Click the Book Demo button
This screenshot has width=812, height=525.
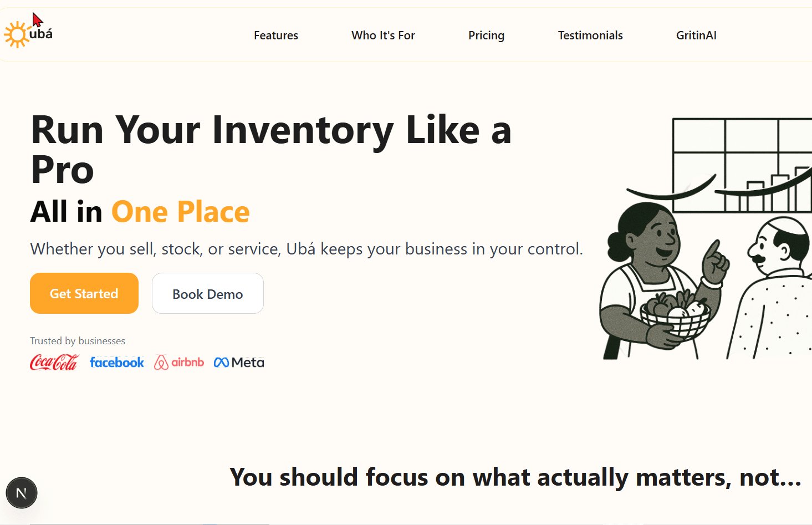click(208, 294)
